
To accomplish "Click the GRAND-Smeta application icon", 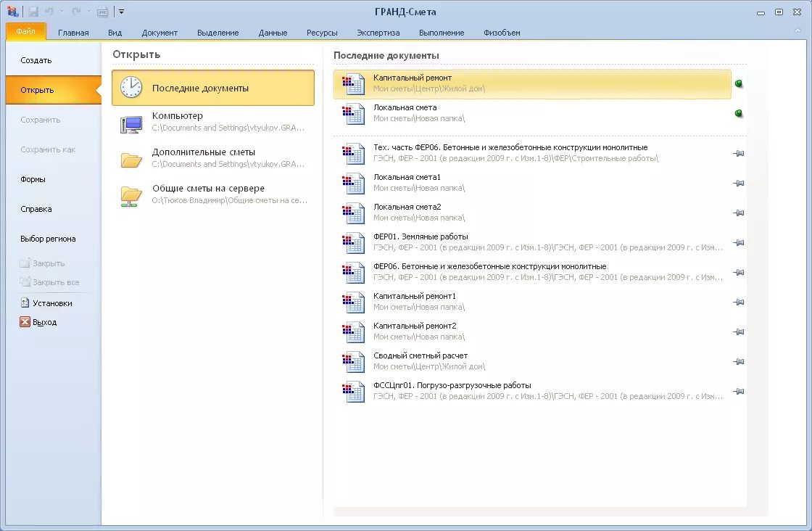I will pyautogui.click(x=12, y=11).
